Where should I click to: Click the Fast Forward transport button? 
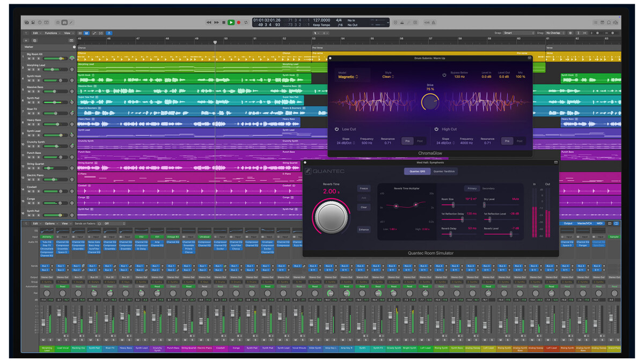tap(216, 23)
